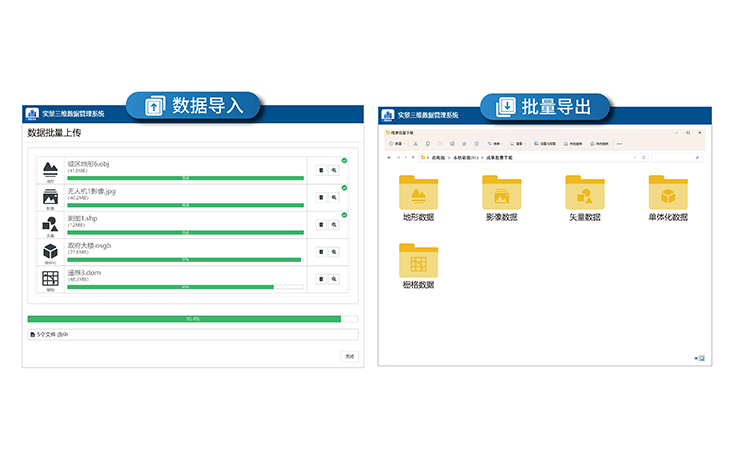Click the explorer back navigation arrow
Screen dimensions: 740x470
pos(389,158)
